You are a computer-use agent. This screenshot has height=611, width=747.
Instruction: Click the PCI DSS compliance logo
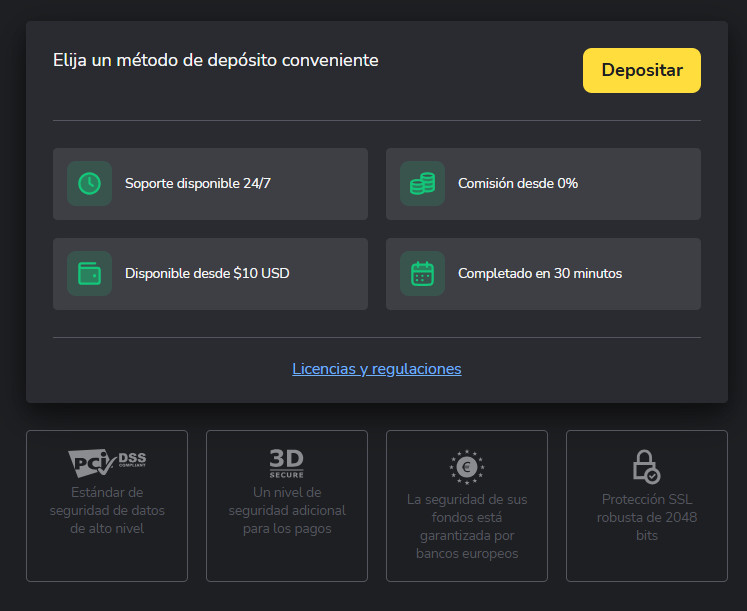[x=107, y=462]
